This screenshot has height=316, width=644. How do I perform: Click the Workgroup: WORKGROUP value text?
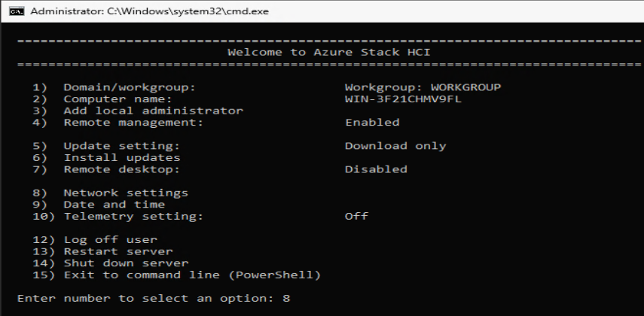tap(423, 87)
